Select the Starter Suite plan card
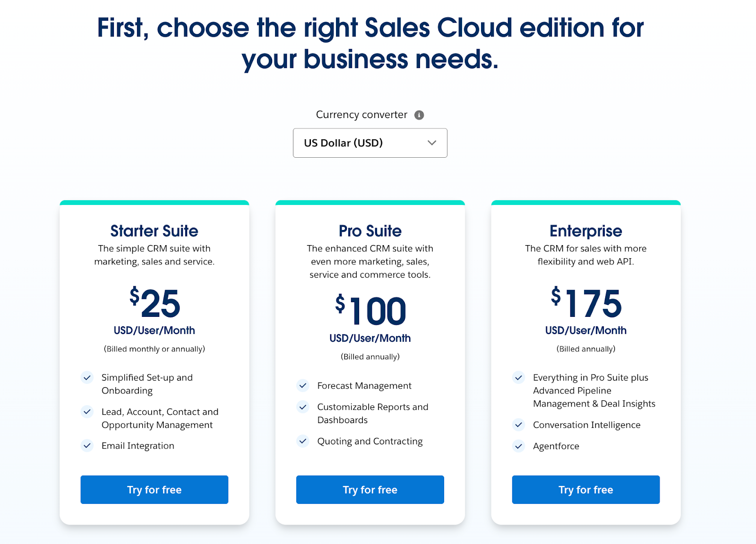Viewport: 756px width, 544px height. pos(154,364)
